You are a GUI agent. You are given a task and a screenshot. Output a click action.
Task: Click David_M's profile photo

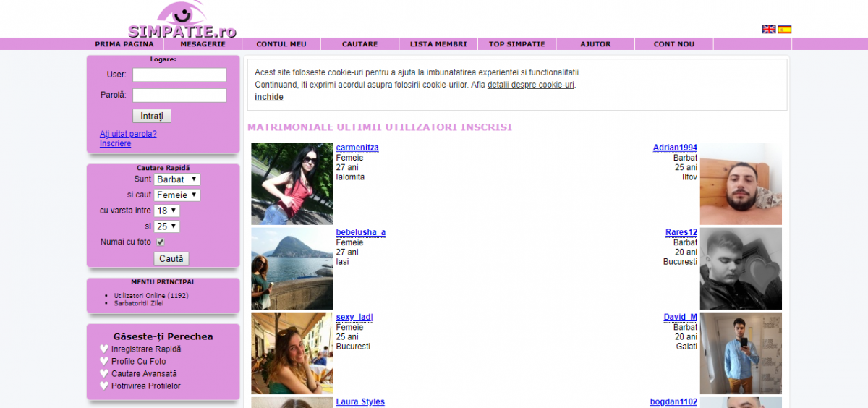click(x=741, y=353)
